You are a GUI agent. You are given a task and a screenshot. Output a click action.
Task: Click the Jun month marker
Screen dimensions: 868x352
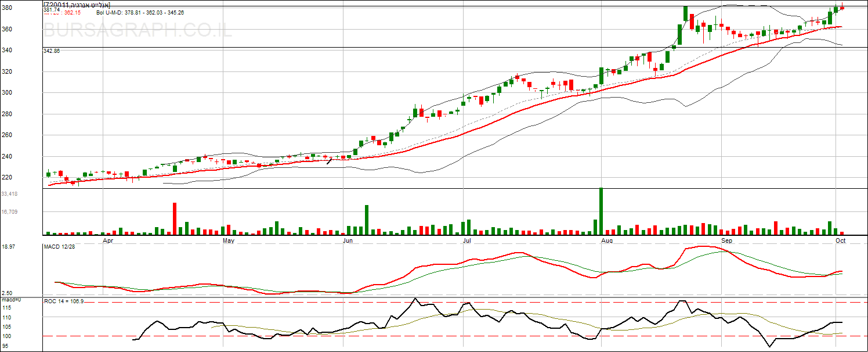click(x=348, y=240)
